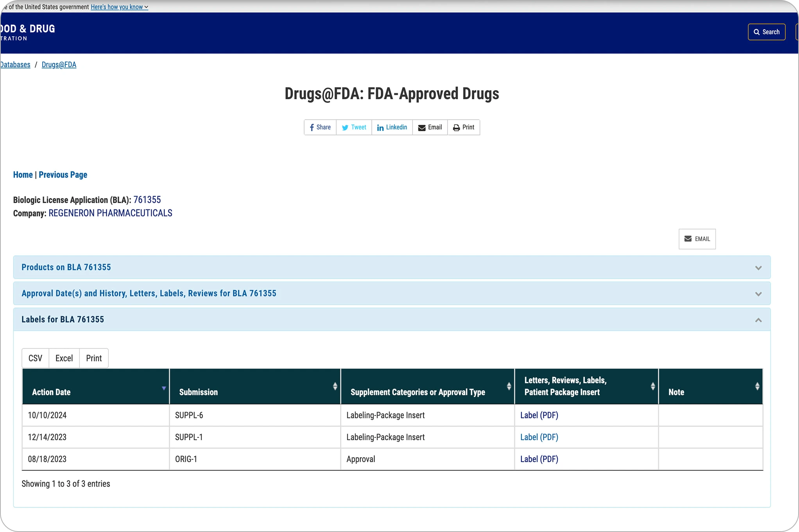Click 'Showing 1 to 3 of 3 entries'
799x532 pixels.
[x=66, y=484]
